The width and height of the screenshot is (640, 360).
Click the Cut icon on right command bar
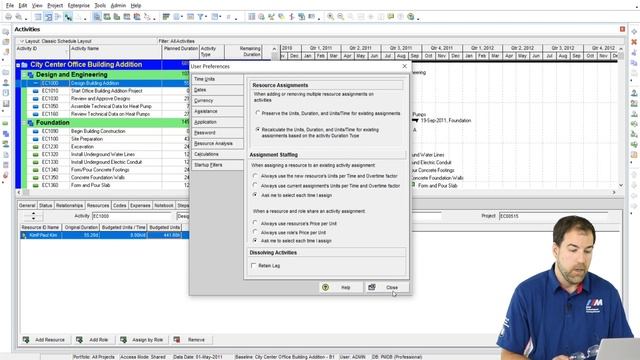coord(634,53)
